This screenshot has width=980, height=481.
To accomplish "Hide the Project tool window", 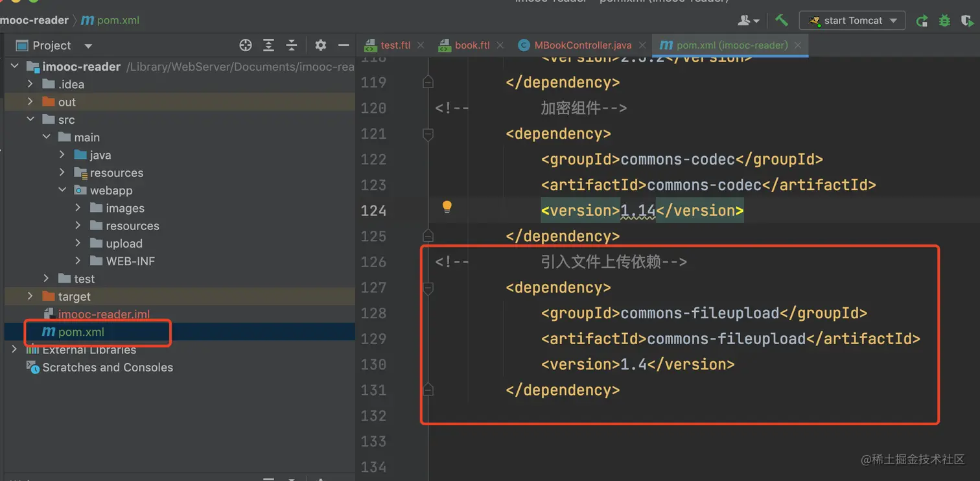I will tap(344, 45).
